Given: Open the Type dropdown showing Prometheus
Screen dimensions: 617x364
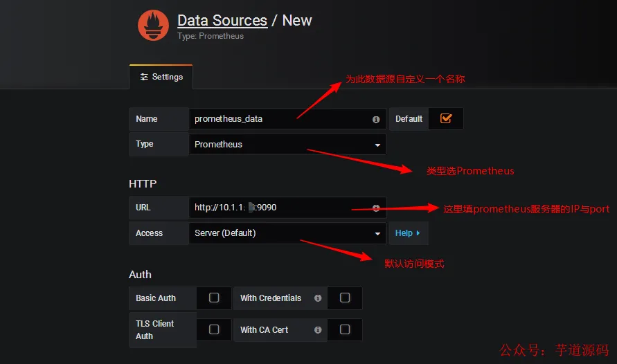Looking at the screenshot, I should [287, 144].
